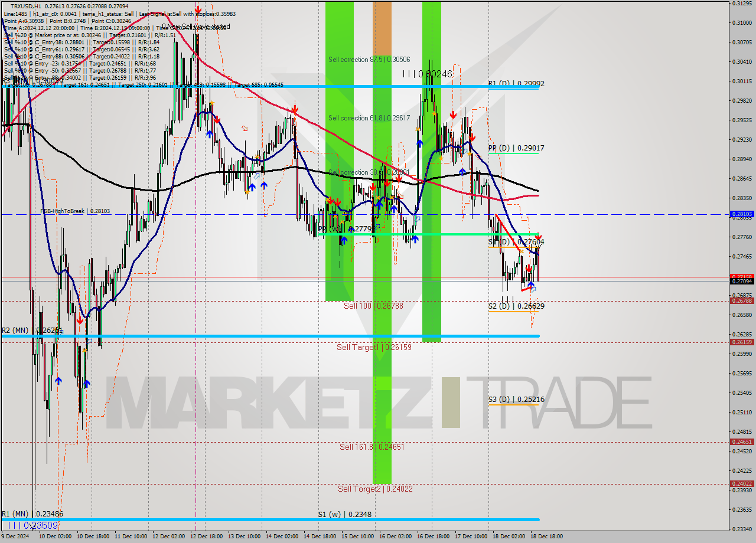The image size is (756, 543).
Task: Click the 'Sell %20 @ Entry -50: 0.32667' line
Action: (80, 70)
